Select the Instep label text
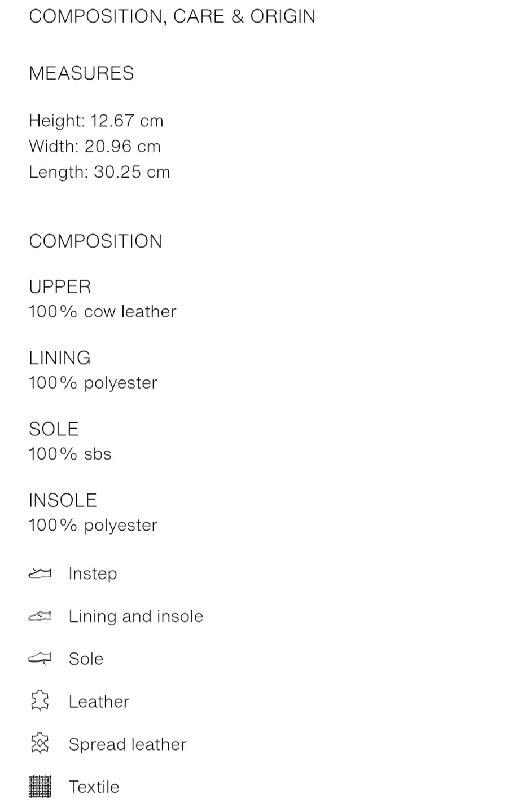 click(x=93, y=573)
